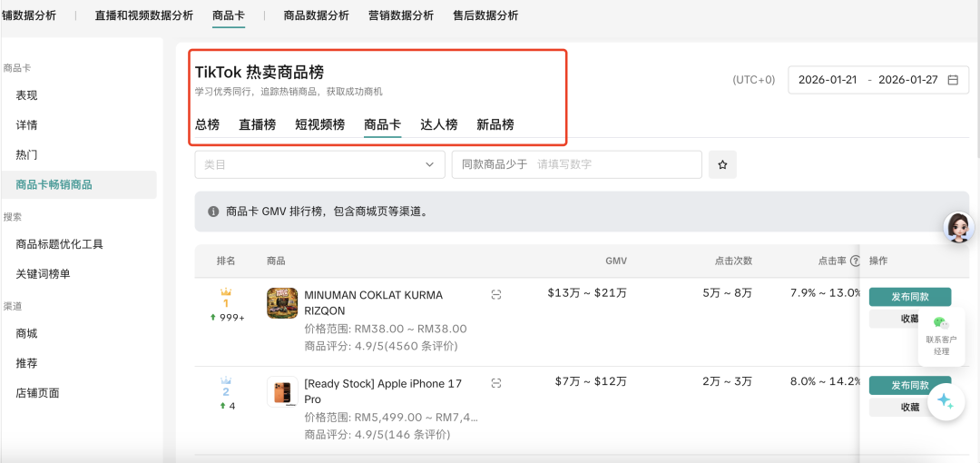The height and width of the screenshot is (463, 980).
Task: Open the customer service avatar icon
Action: [x=957, y=227]
